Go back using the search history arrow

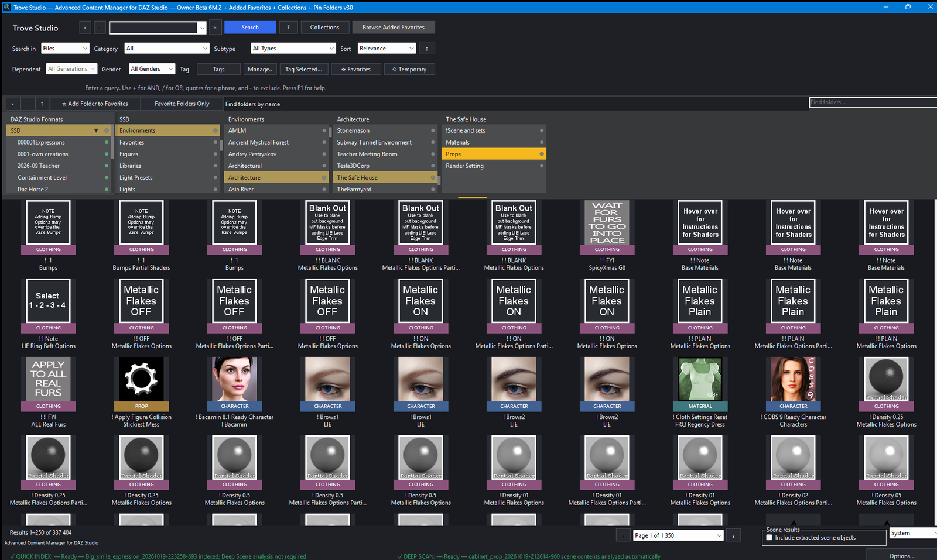[85, 28]
